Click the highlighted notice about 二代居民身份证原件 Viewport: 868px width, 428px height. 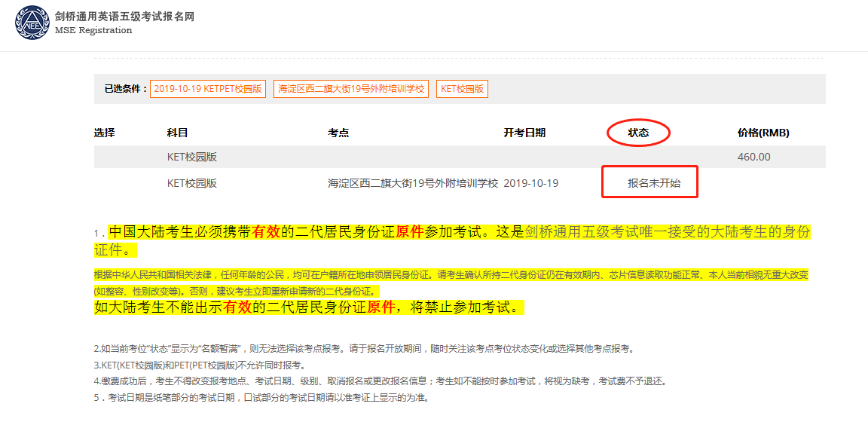click(x=452, y=240)
